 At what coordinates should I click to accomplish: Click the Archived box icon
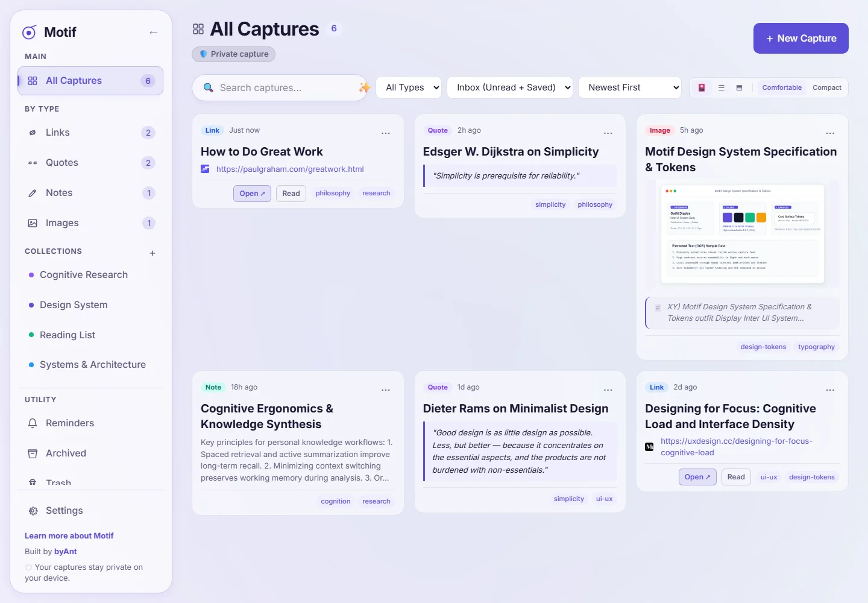(33, 453)
